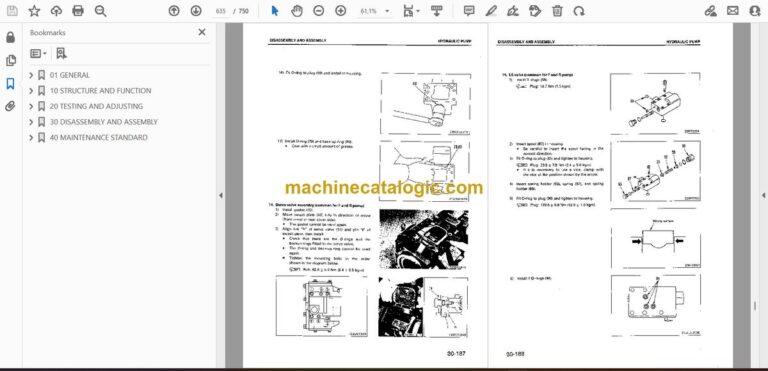Expand the 01 GENERAL bookmark

(31, 75)
